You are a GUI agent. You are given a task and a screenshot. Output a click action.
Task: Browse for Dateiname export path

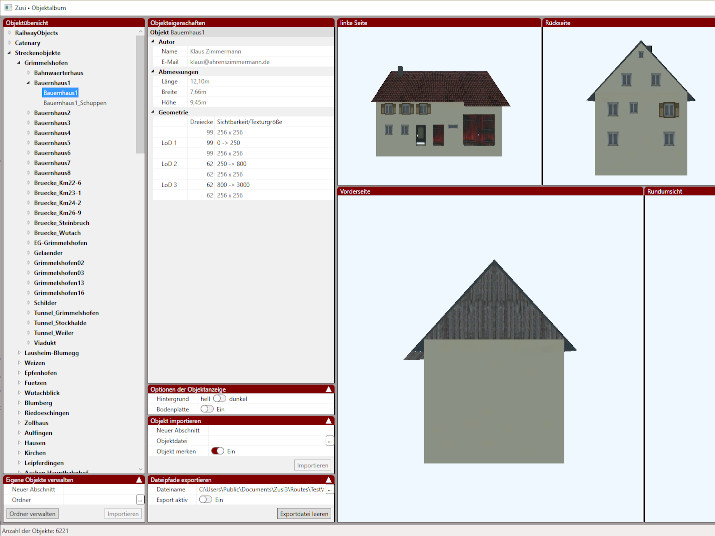(329, 489)
